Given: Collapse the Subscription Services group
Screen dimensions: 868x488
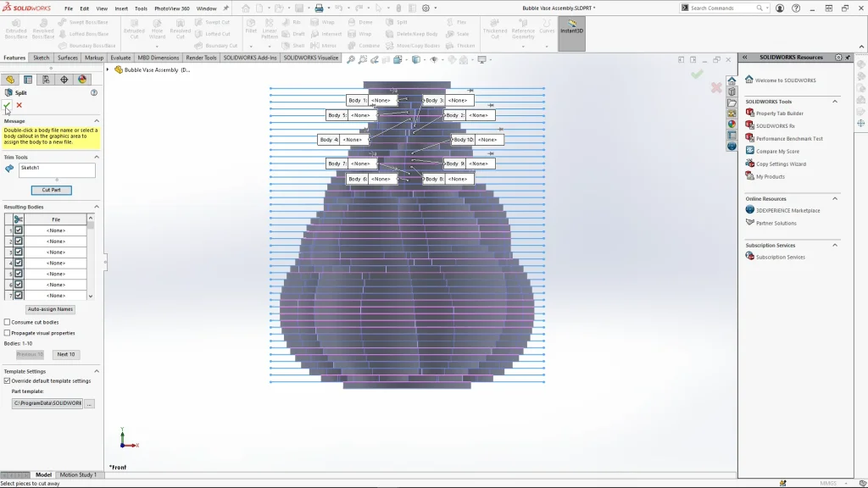Looking at the screenshot, I should (x=835, y=245).
